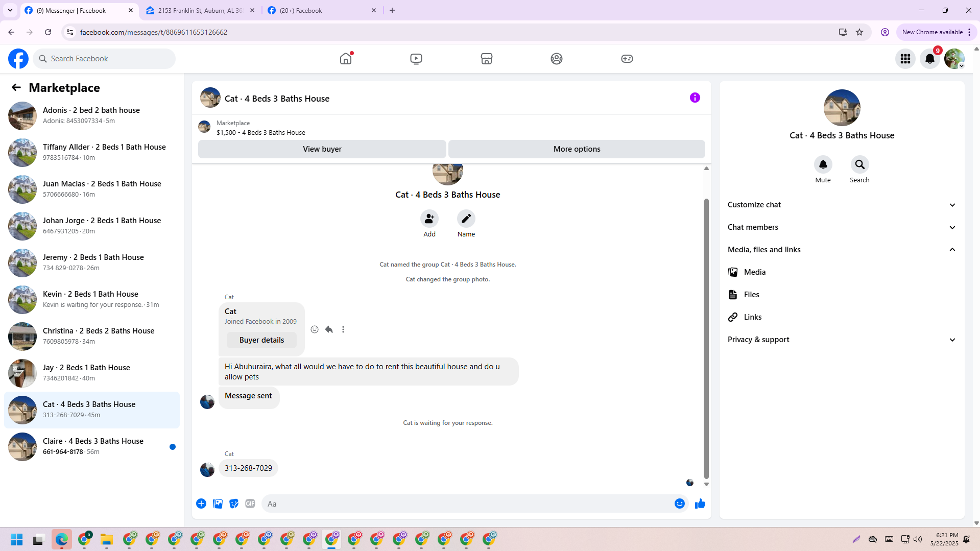This screenshot has width=980, height=551.
Task: Click the chat scrollbar down arrow
Action: click(x=707, y=484)
